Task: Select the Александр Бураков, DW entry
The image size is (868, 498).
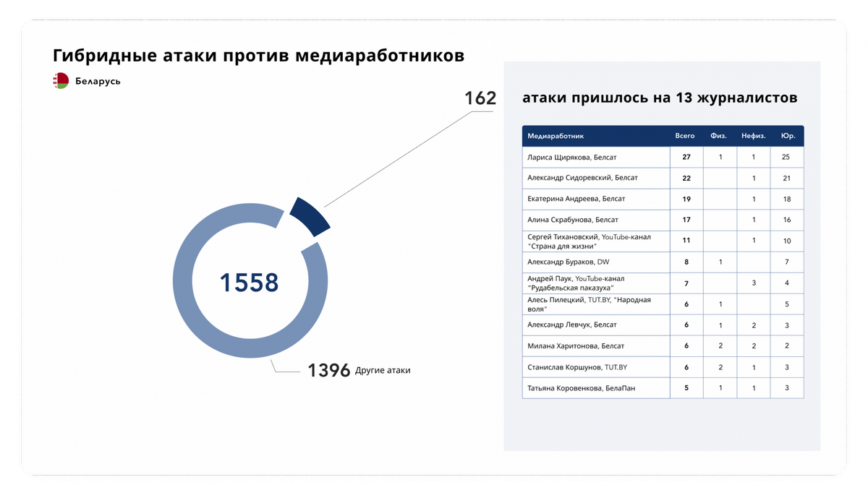Action: (569, 262)
